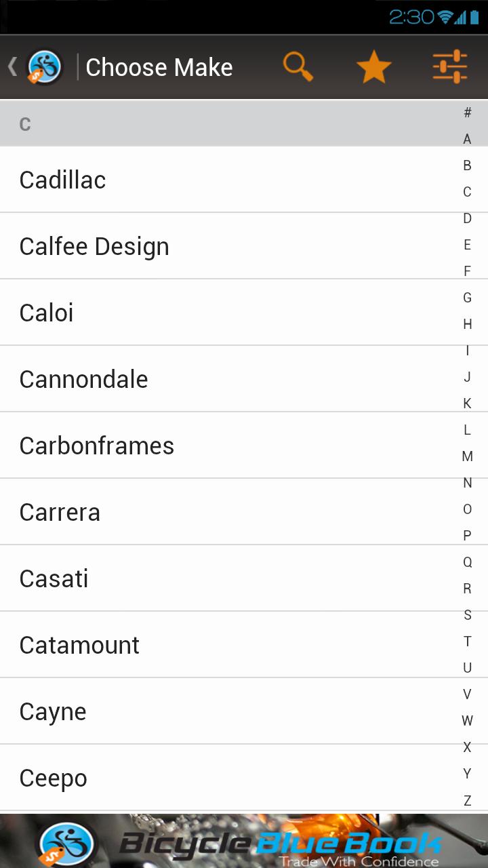Viewport: 488px width, 868px height.
Task: Choose the Ceepo make
Action: (54, 778)
